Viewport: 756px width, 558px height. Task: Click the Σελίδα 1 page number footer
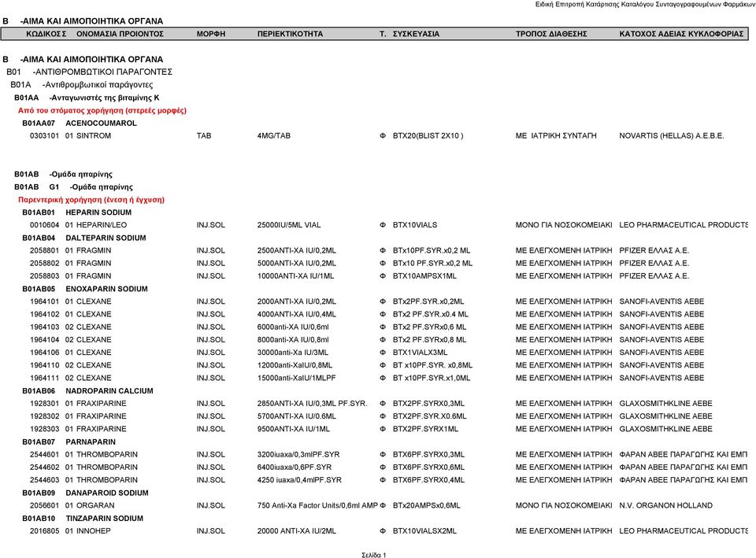click(374, 555)
